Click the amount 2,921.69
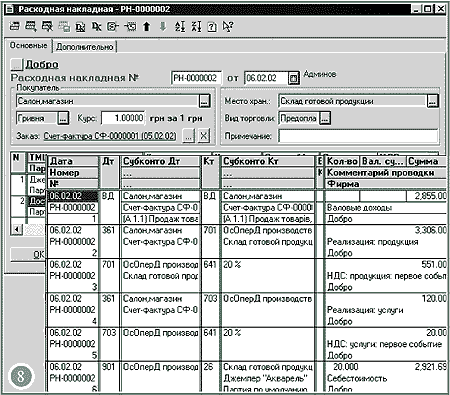Viewport: 450px width, 395px height. 430,367
